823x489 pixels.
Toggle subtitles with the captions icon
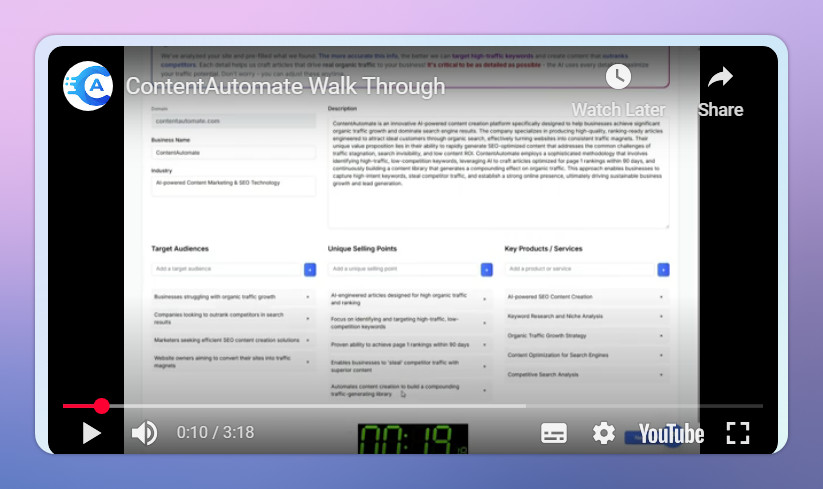tap(554, 433)
